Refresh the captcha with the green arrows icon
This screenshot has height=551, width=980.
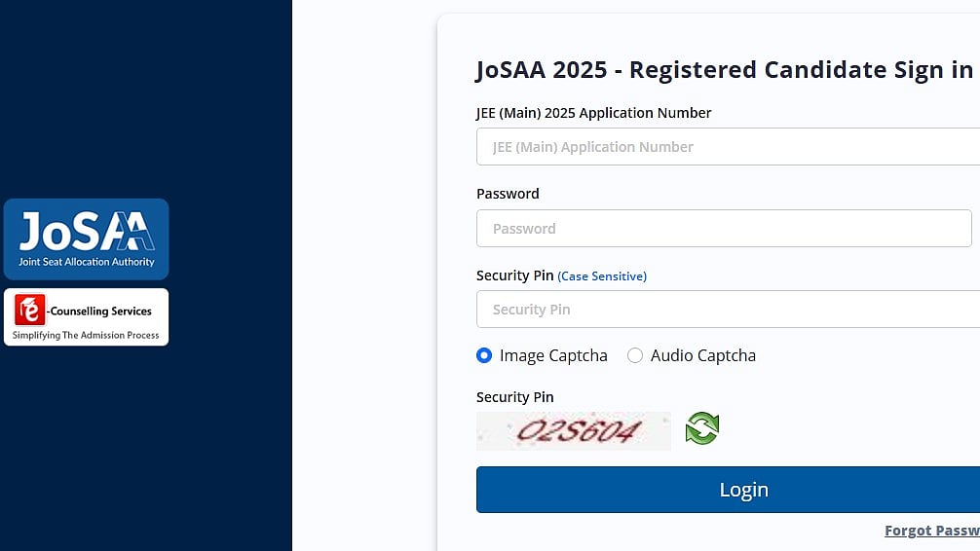coord(701,428)
